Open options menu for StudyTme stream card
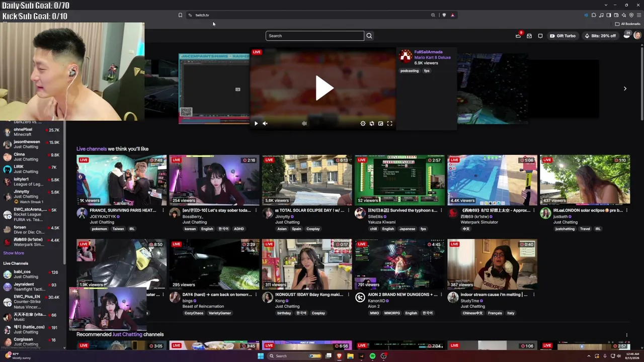 point(534,295)
